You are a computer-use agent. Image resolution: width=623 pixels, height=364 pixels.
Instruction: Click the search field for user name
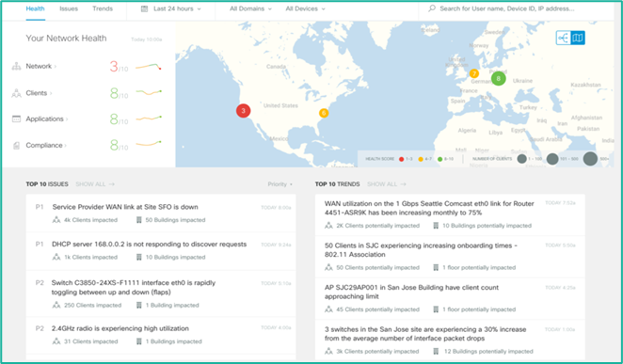point(506,8)
